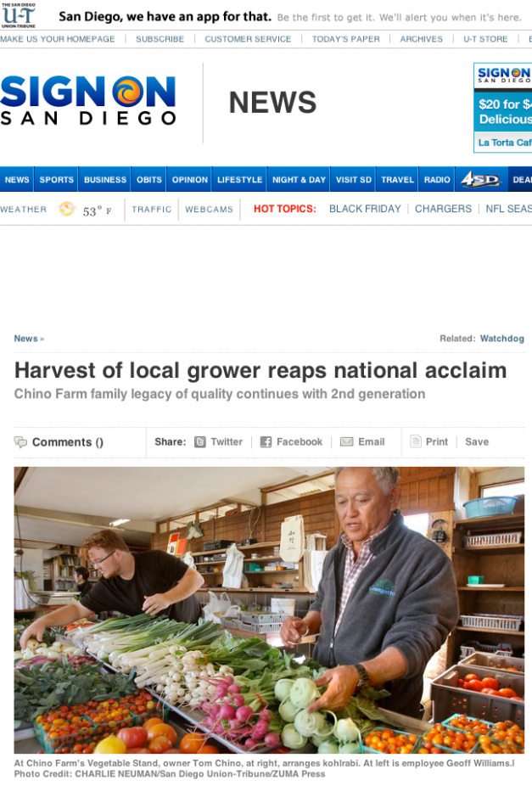The height and width of the screenshot is (786, 532).
Task: Open the Sports navigation tab
Action: [x=56, y=179]
